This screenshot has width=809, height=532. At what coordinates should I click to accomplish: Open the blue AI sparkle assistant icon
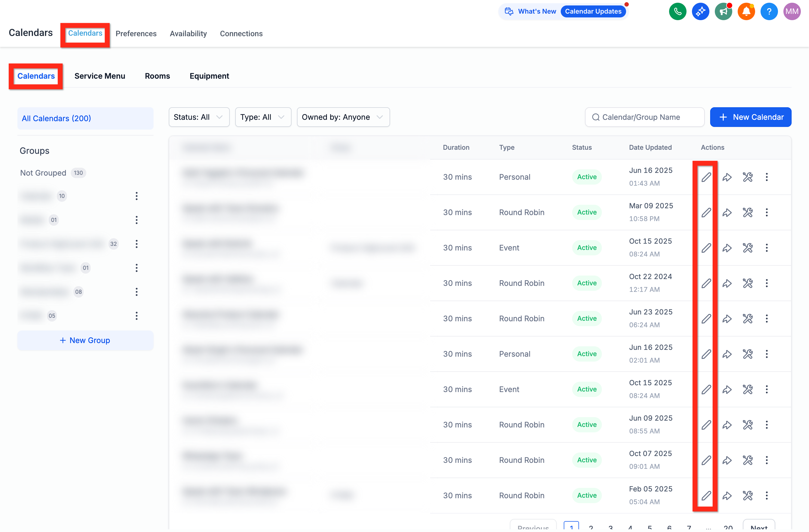point(700,11)
